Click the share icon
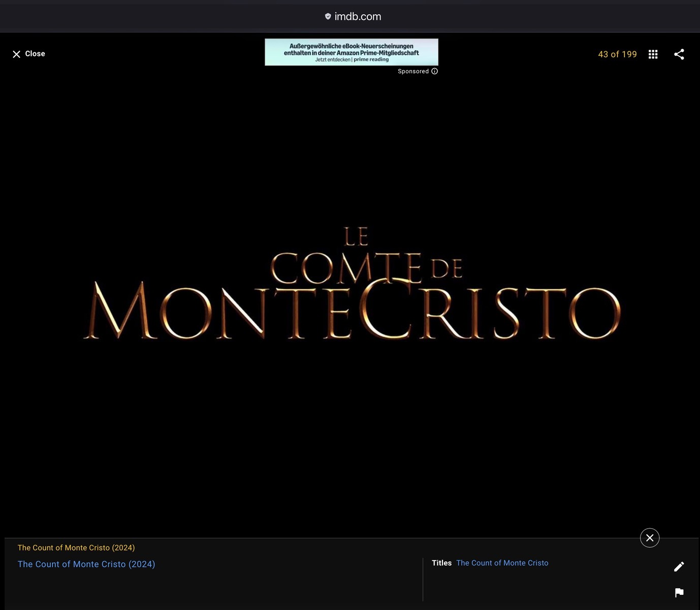 pyautogui.click(x=679, y=54)
